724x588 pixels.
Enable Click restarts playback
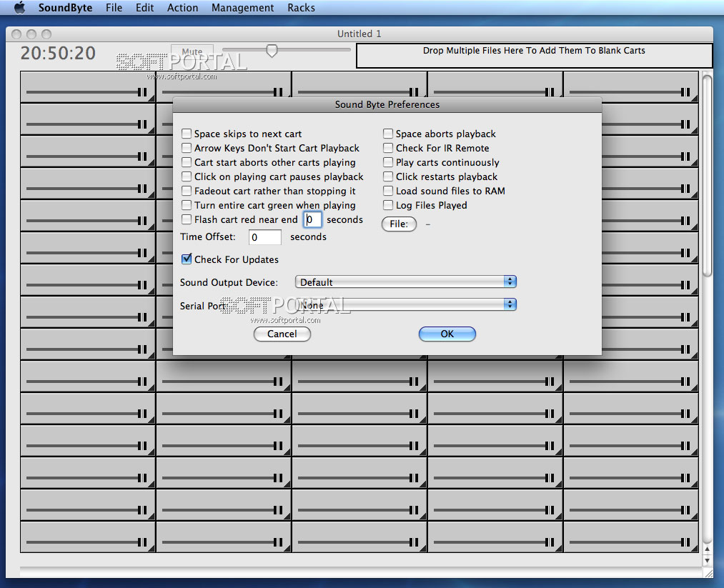388,176
